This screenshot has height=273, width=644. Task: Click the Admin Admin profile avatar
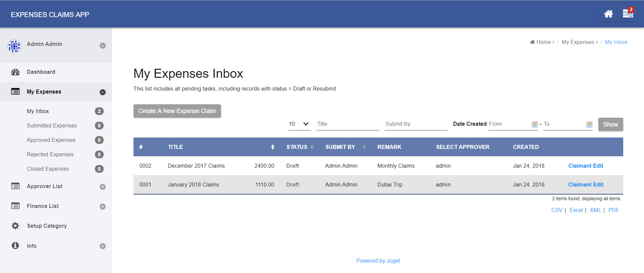click(14, 46)
